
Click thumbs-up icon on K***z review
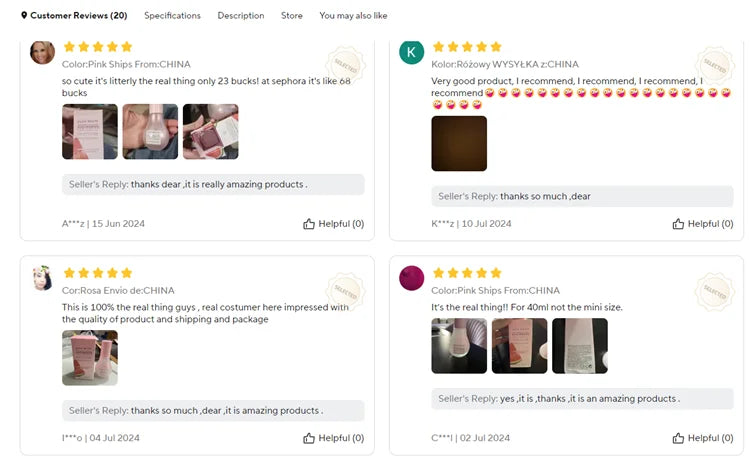[678, 224]
